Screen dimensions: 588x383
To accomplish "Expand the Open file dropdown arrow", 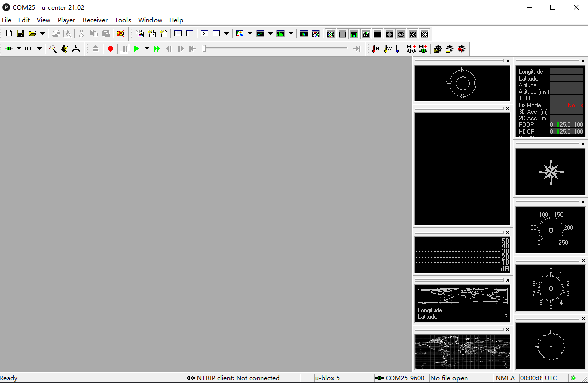I will pyautogui.click(x=42, y=33).
